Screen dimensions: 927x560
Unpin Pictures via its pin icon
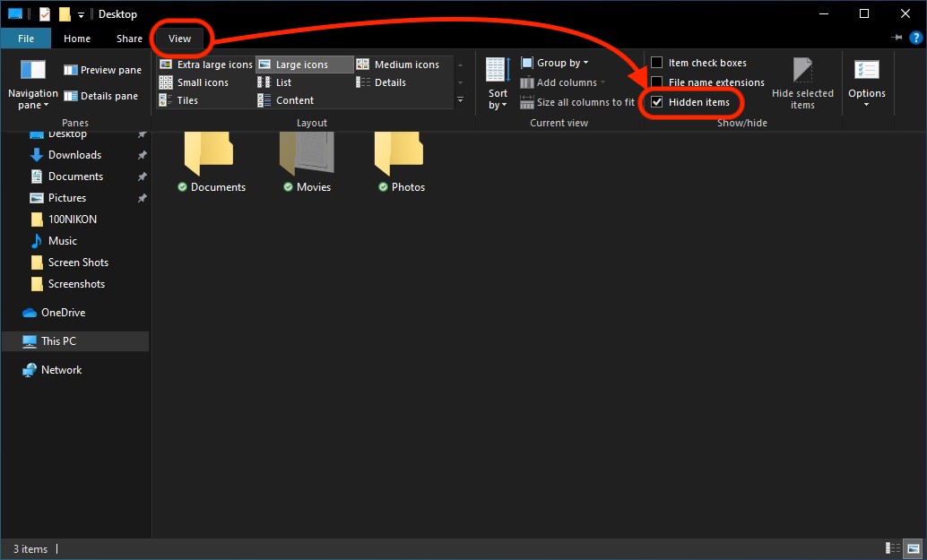point(142,198)
